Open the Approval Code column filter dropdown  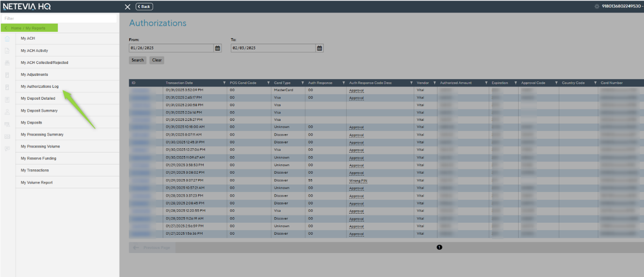557,83
